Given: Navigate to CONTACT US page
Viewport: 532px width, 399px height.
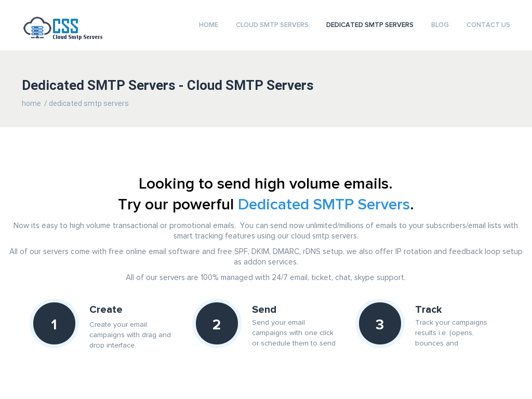Looking at the screenshot, I should [x=488, y=25].
